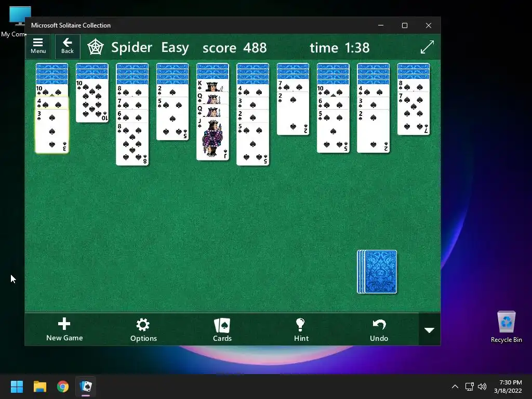
Task: Click the 10 of spades in the second column
Action: click(92, 100)
